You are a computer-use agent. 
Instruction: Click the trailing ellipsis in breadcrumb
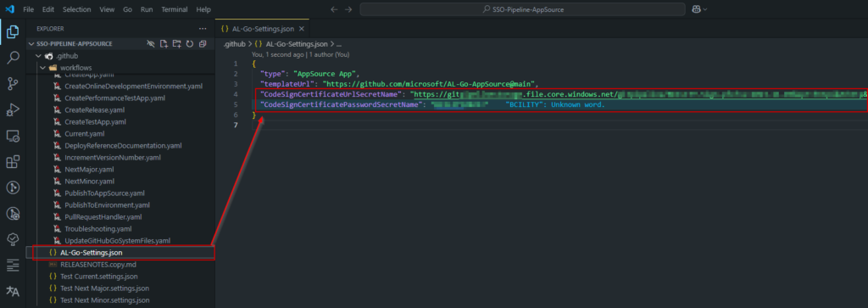(x=339, y=44)
